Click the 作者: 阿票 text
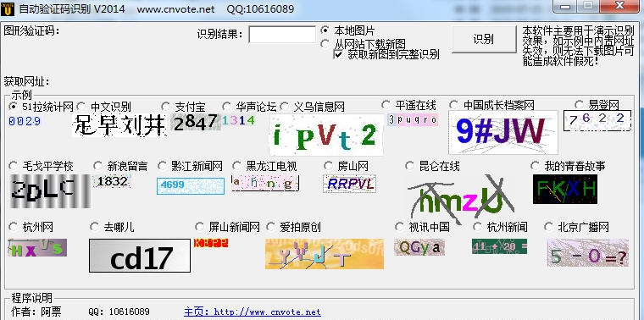The height and width of the screenshot is (320, 644). pos(36,312)
